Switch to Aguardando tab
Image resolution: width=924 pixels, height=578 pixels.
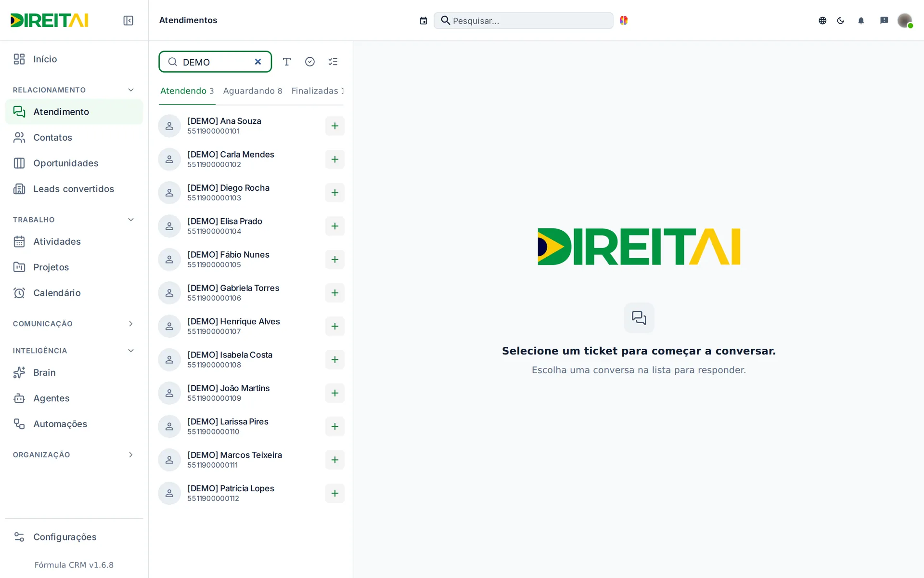click(x=253, y=91)
